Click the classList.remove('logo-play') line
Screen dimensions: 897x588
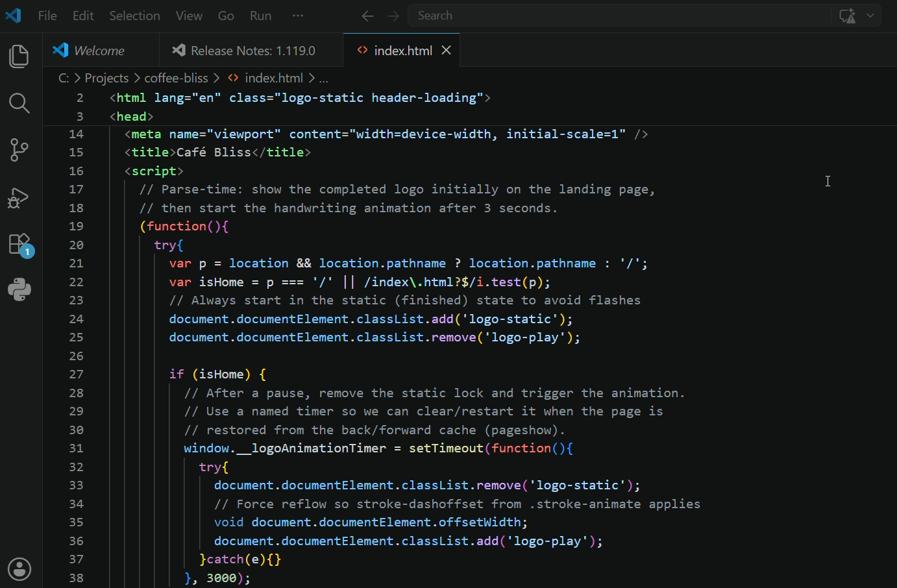click(x=375, y=337)
